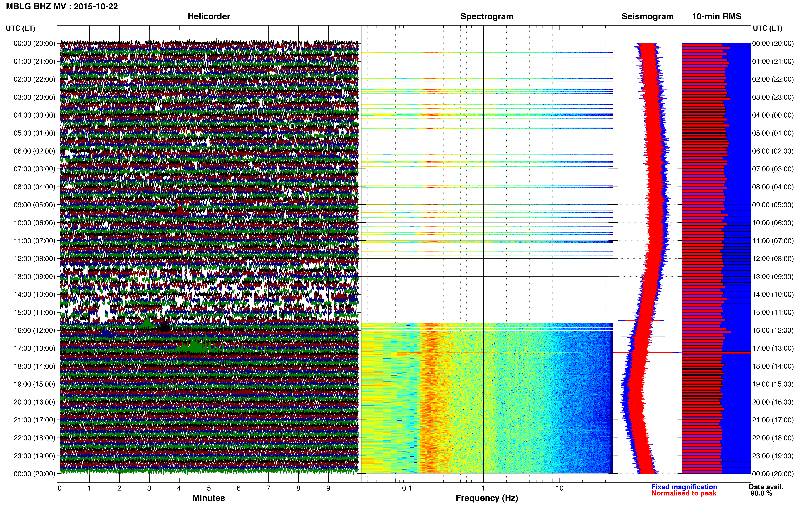Click the '10' tick on the Frequency axis

tap(559, 488)
